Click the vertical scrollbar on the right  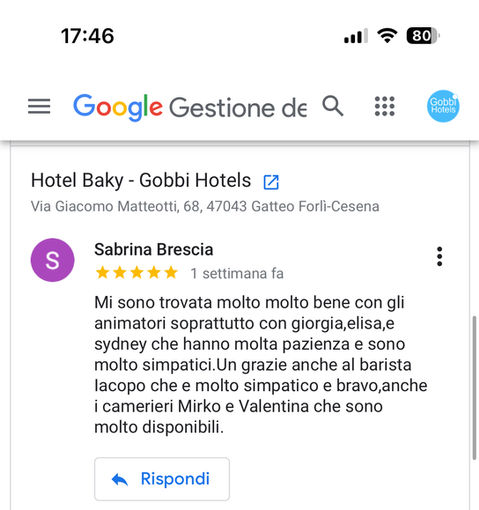point(474,388)
